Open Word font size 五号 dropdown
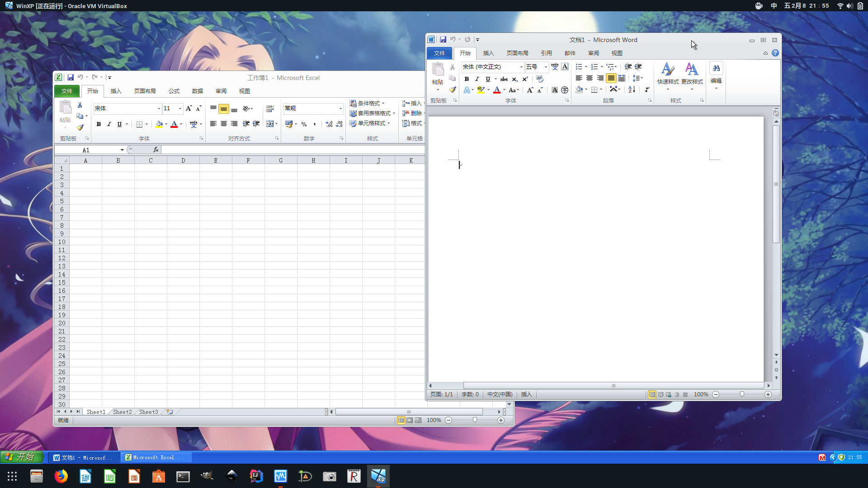 pos(546,67)
